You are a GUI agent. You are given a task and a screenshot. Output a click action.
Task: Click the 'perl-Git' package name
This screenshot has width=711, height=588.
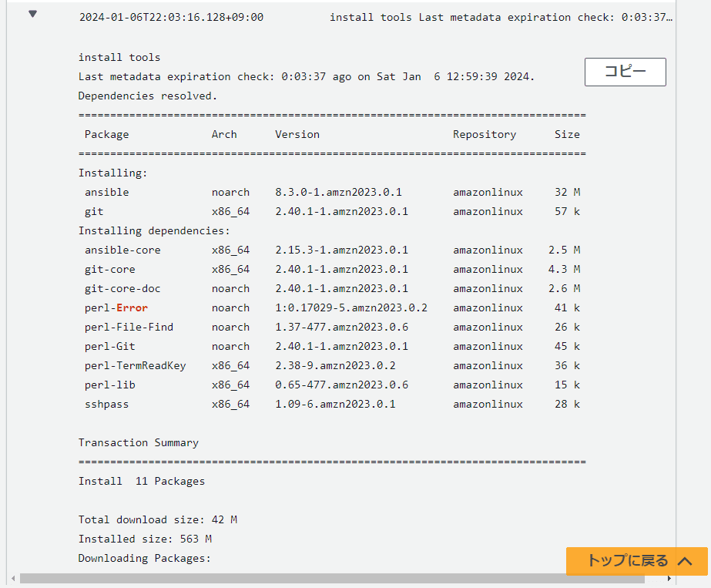[x=109, y=347]
